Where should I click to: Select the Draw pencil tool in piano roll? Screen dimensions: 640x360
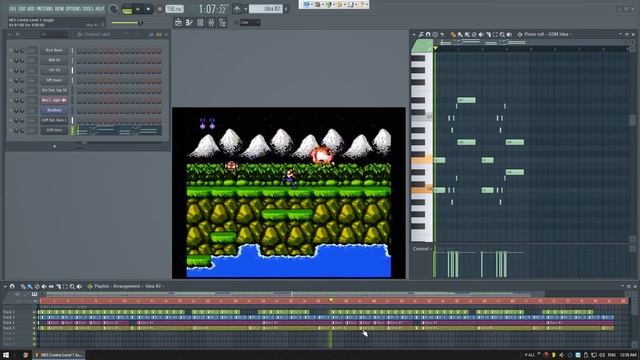[x=453, y=35]
